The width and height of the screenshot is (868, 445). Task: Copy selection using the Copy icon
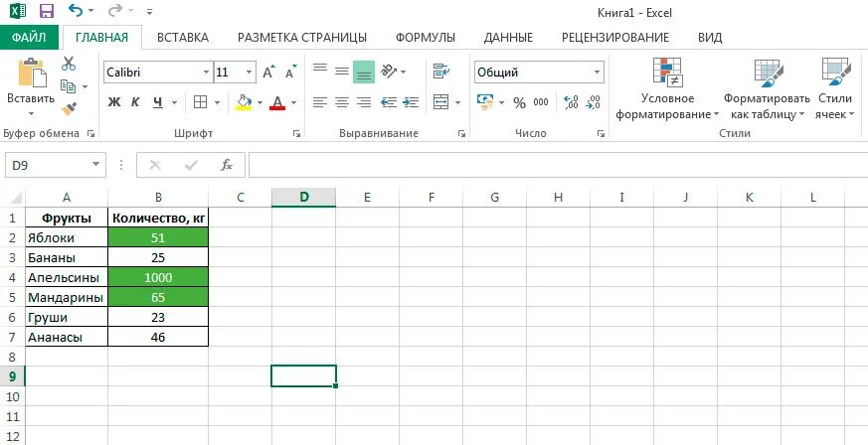pos(68,86)
